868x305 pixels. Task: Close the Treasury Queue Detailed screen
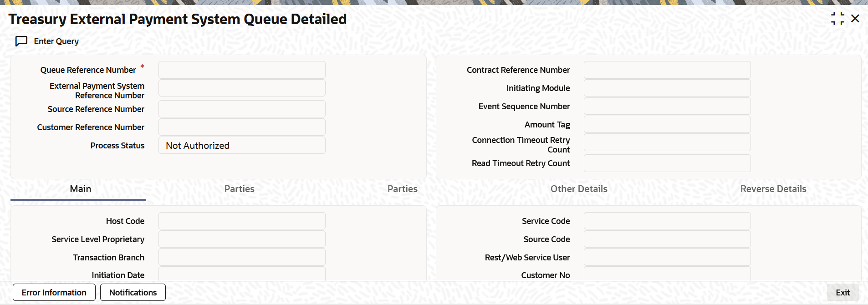(855, 19)
